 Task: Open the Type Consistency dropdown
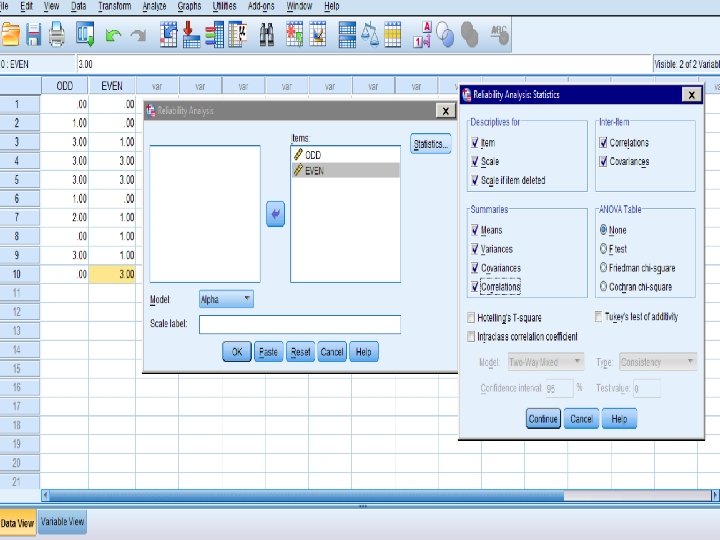click(658, 362)
